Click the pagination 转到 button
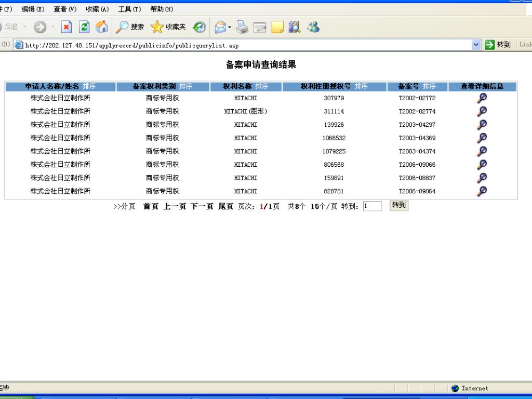This screenshot has width=532, height=399. coord(399,205)
